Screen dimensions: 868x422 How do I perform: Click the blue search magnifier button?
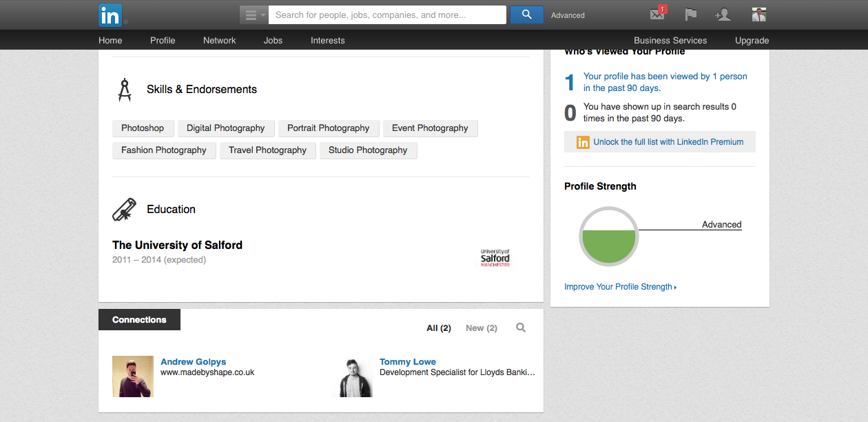coord(527,14)
